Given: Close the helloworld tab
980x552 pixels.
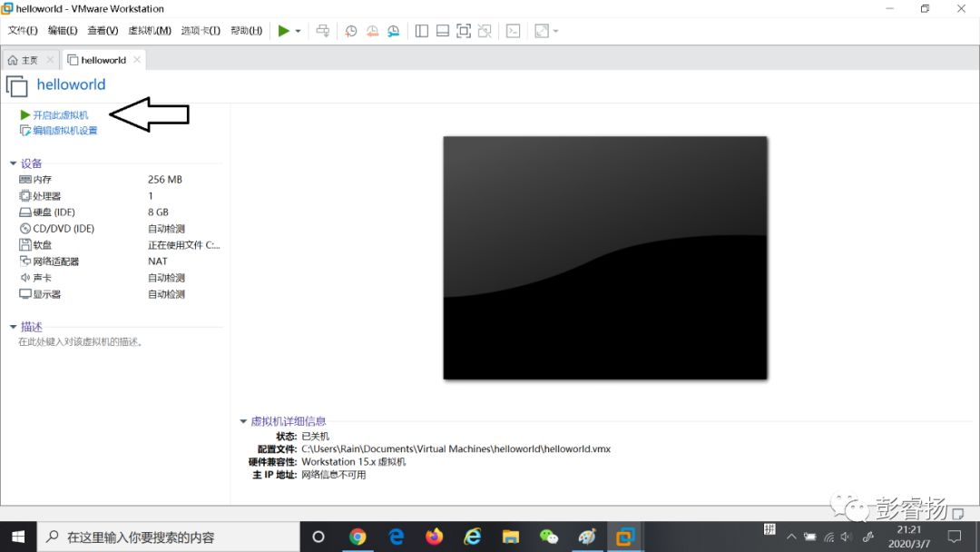Looking at the screenshot, I should [137, 59].
